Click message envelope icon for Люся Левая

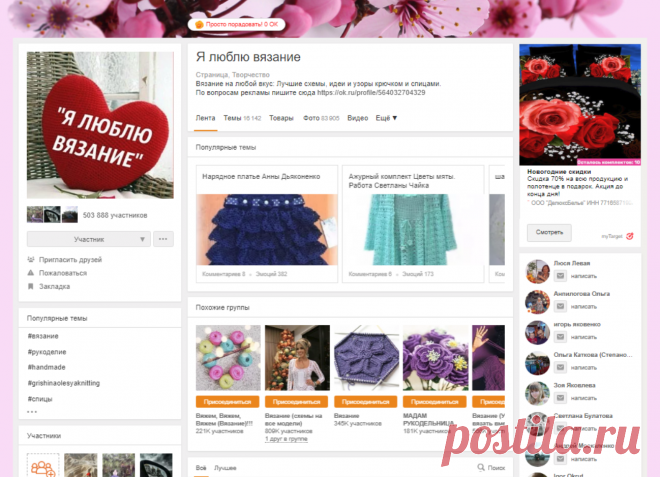[562, 276]
